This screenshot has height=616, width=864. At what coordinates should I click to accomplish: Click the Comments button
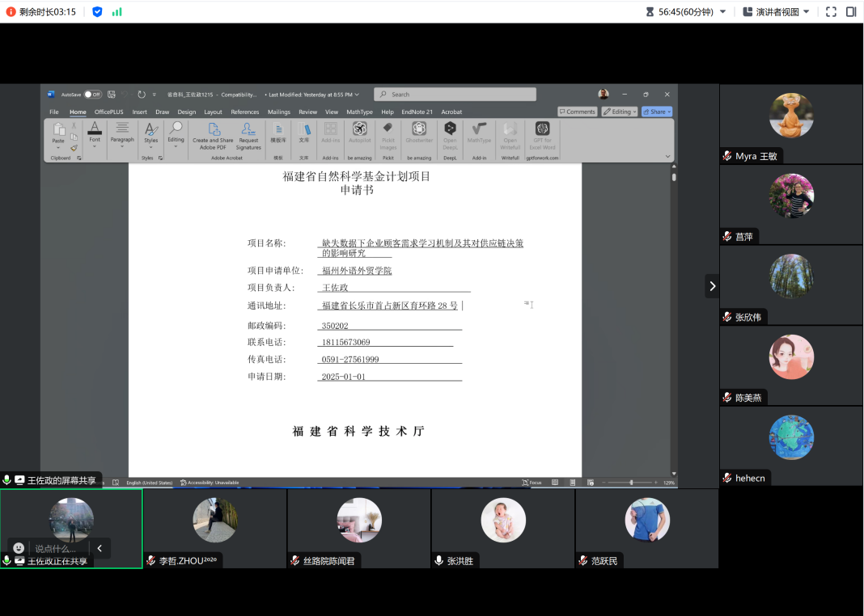click(577, 112)
